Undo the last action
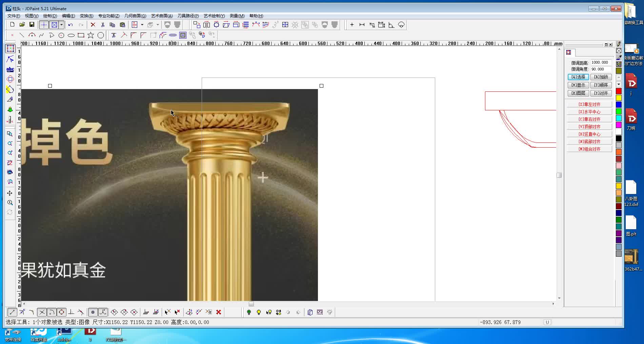Image resolution: width=644 pixels, height=344 pixels. [x=71, y=25]
